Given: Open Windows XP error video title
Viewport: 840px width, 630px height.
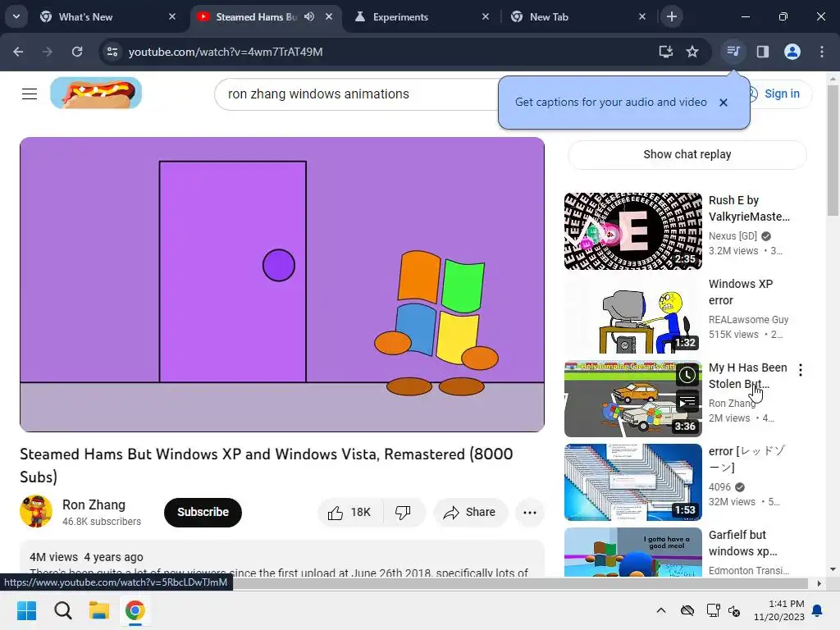Looking at the screenshot, I should 741,292.
